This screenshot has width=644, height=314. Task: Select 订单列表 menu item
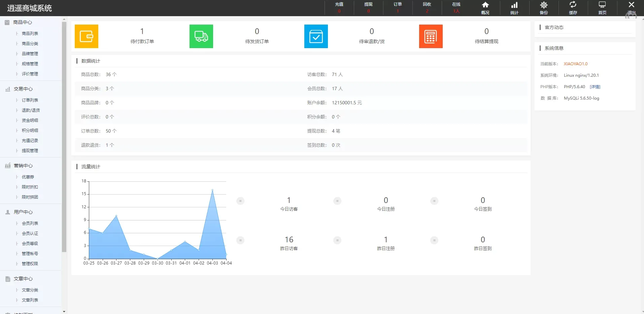coord(30,100)
